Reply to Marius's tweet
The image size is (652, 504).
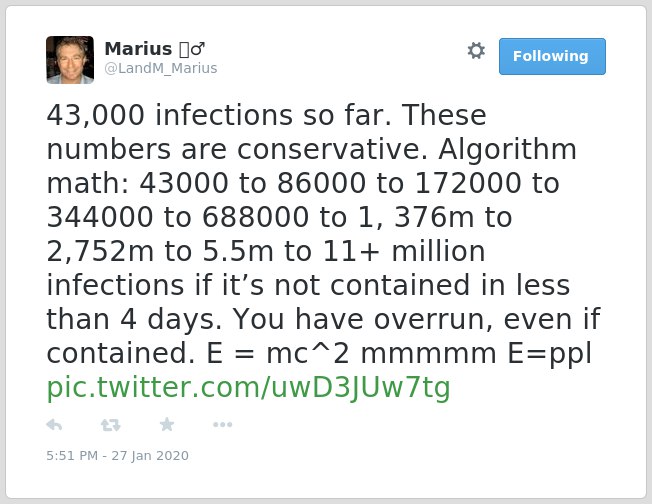[x=54, y=425]
